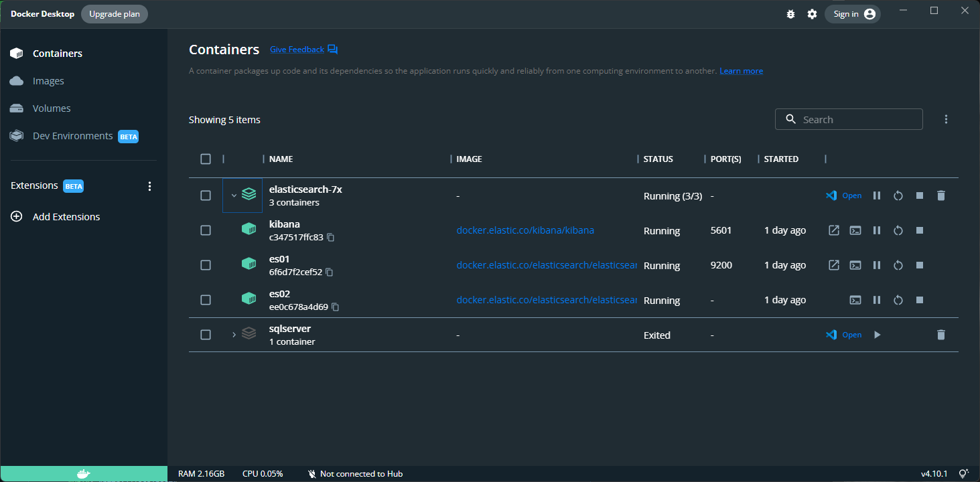Open terminal for kibana container
The height and width of the screenshot is (482, 980).
(855, 230)
